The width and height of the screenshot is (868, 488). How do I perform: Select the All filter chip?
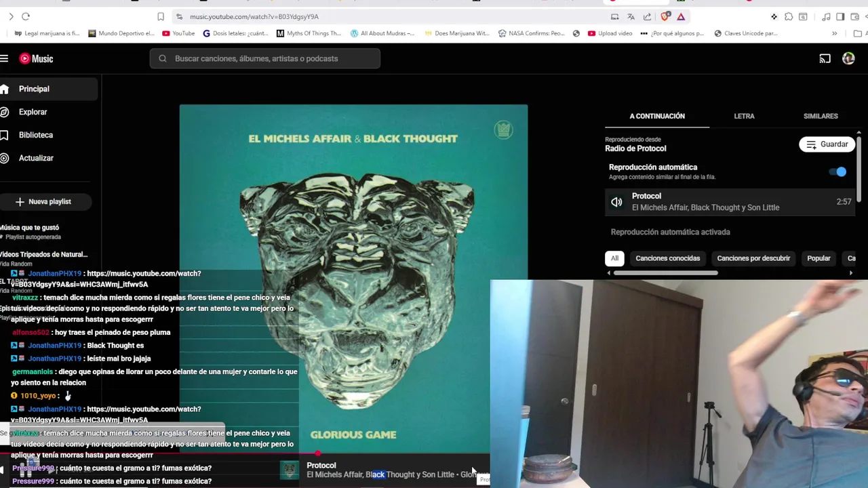click(614, 258)
